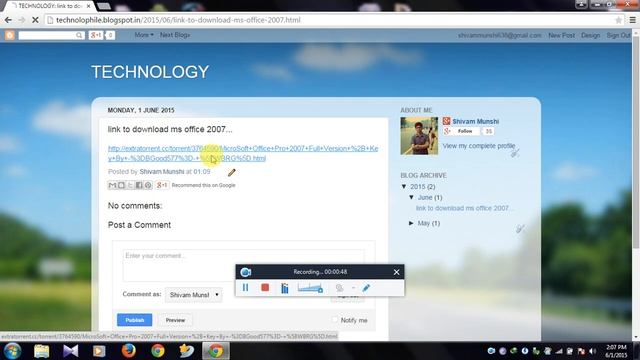Share post to Pinterest icon
The width and height of the screenshot is (640, 360).
pos(148,185)
